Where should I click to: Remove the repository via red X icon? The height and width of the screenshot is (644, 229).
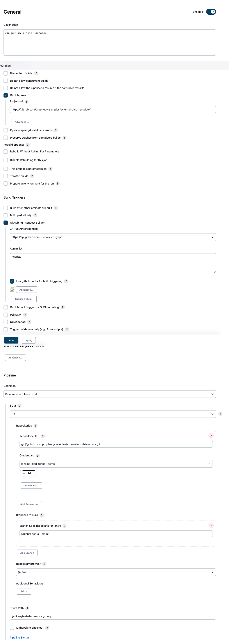[x=211, y=436]
